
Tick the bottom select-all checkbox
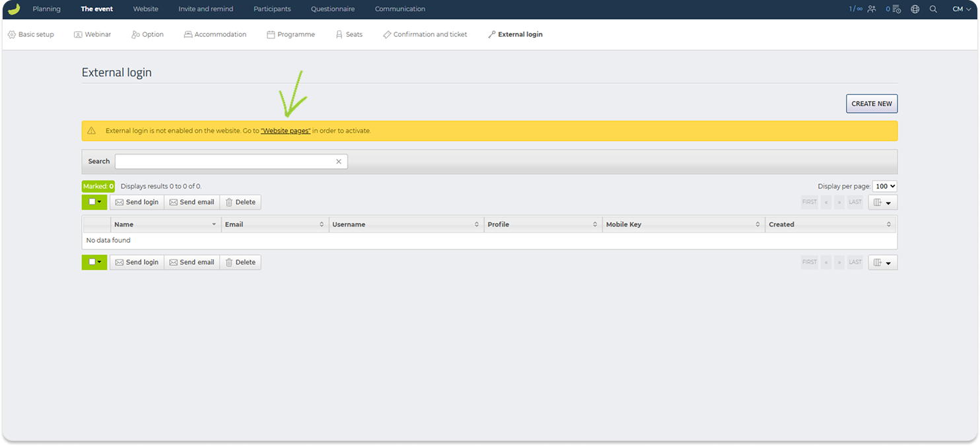(92, 263)
